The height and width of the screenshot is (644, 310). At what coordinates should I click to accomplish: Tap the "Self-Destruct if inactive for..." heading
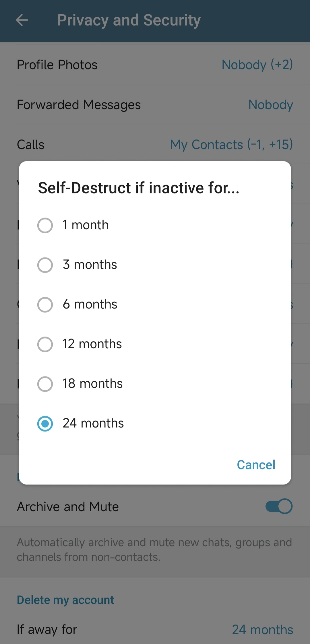tap(139, 188)
